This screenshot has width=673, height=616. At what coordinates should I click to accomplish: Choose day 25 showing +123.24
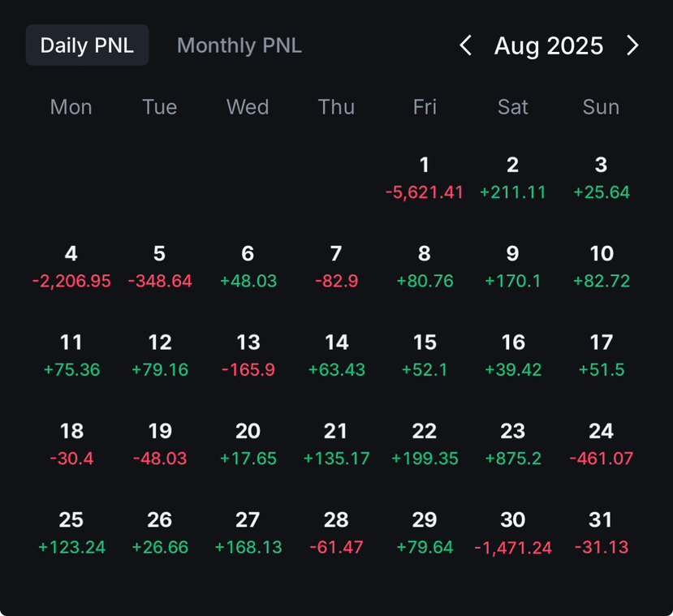pyautogui.click(x=71, y=534)
